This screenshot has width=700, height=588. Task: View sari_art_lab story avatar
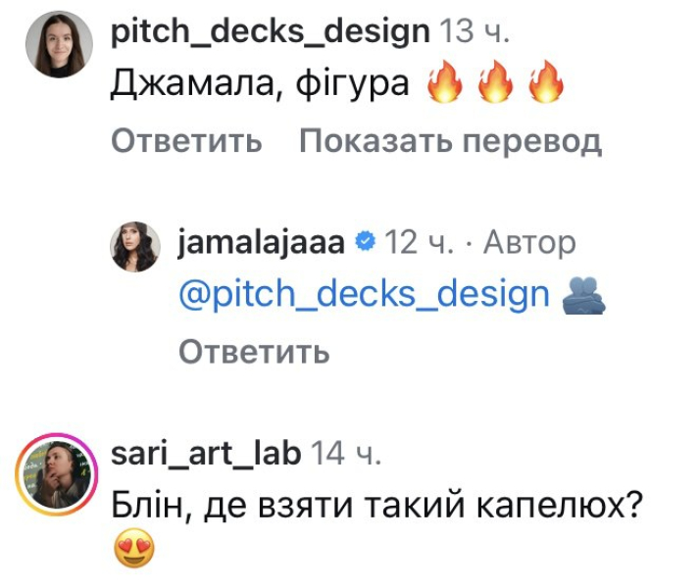57,473
